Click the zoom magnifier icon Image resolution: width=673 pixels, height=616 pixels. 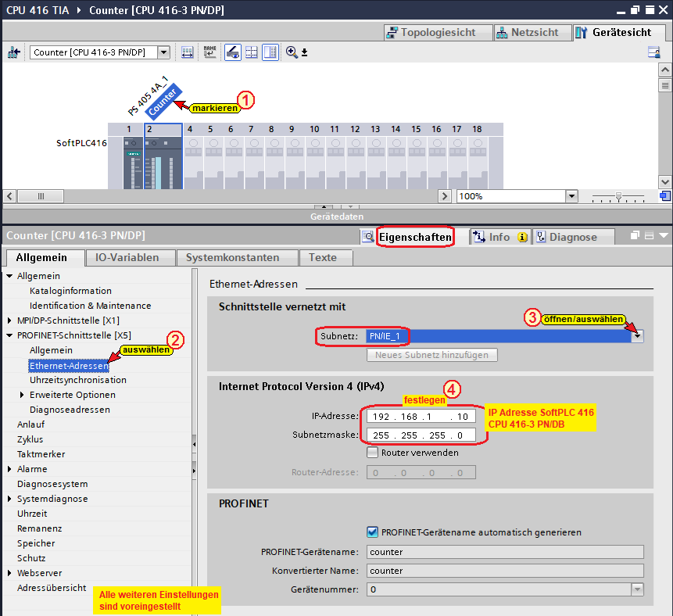click(x=292, y=52)
